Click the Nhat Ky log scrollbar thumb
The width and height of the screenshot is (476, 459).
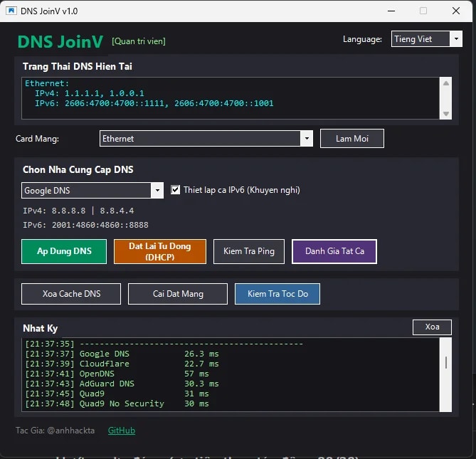pyautogui.click(x=445, y=362)
